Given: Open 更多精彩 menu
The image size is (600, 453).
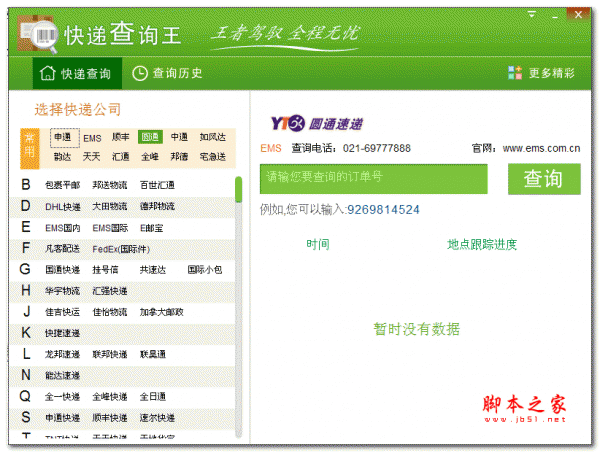Looking at the screenshot, I should (541, 73).
